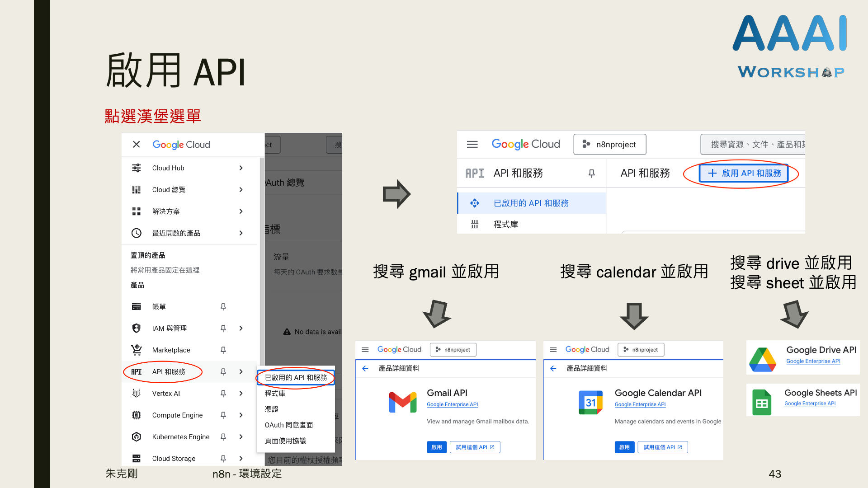Image resolution: width=868 pixels, height=488 pixels.
Task: Click the Gmail API logo
Action: coord(402,402)
